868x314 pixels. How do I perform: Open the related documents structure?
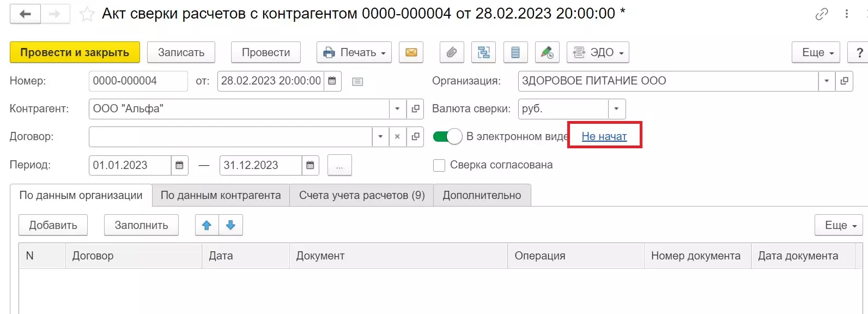tap(483, 52)
